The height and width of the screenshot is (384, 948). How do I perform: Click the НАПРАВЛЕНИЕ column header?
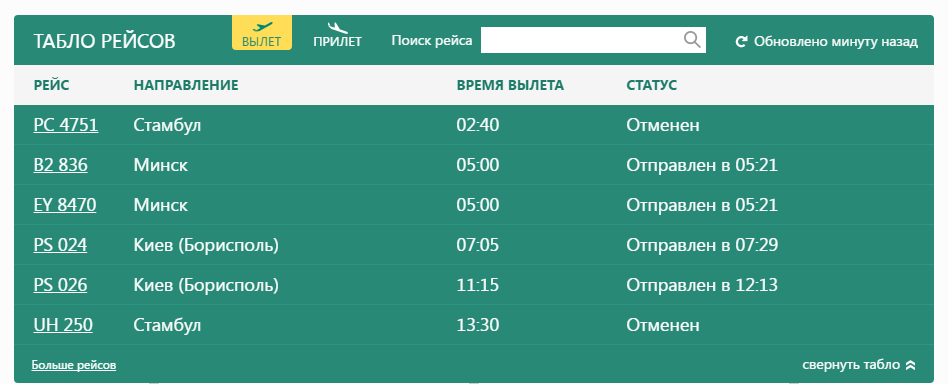tap(186, 85)
